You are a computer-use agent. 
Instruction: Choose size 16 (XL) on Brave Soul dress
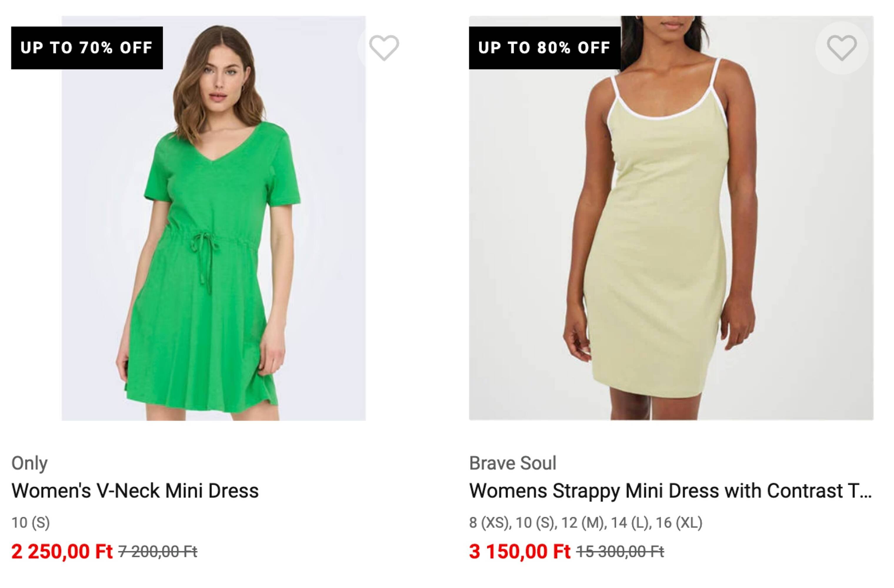coord(679,522)
